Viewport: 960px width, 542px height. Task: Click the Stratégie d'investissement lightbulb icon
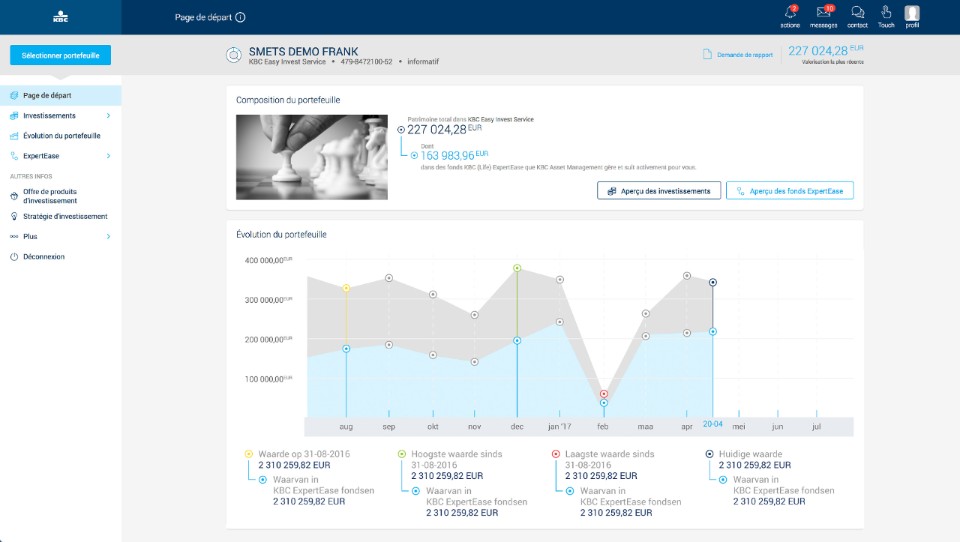click(14, 216)
